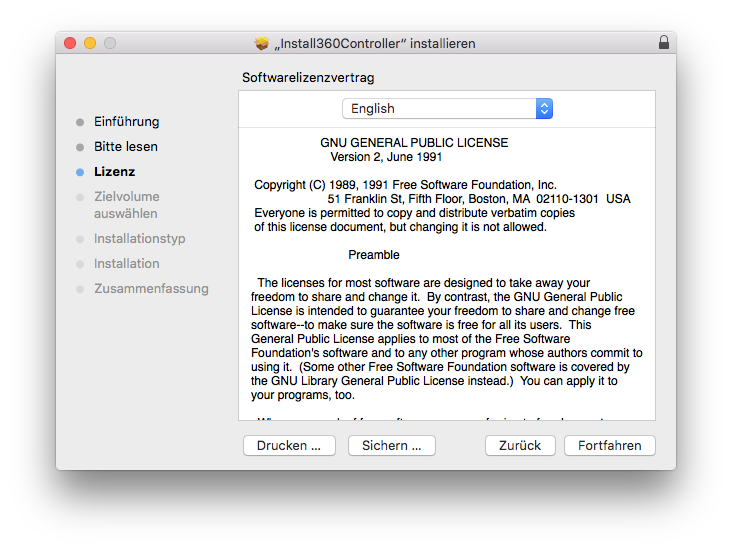Click the Softwarelizenzvertrag heading
The image size is (732, 550).
click(308, 77)
